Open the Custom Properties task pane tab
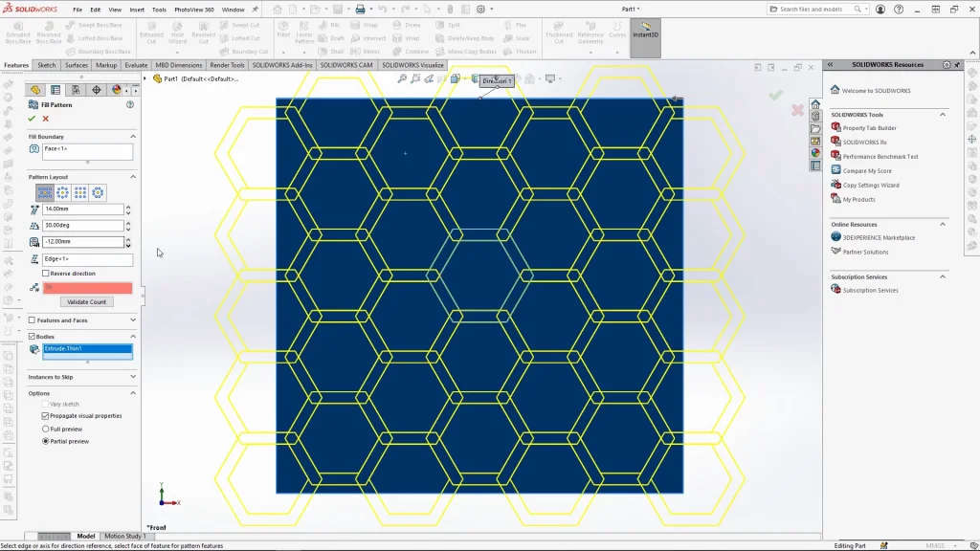This screenshot has height=551, width=980. tap(815, 165)
